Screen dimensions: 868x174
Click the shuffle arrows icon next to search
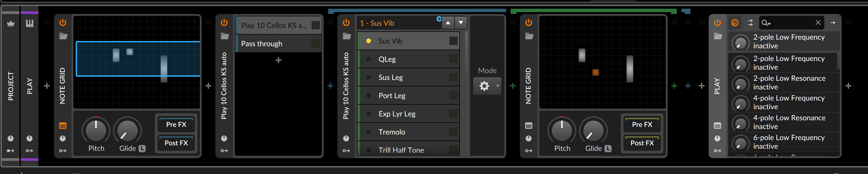[x=750, y=23]
